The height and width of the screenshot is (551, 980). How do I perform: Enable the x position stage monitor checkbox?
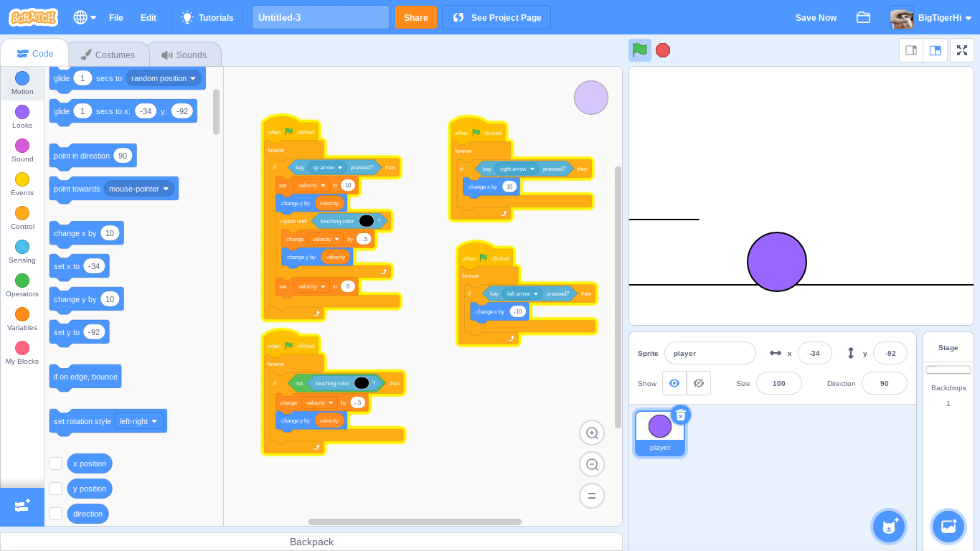56,463
